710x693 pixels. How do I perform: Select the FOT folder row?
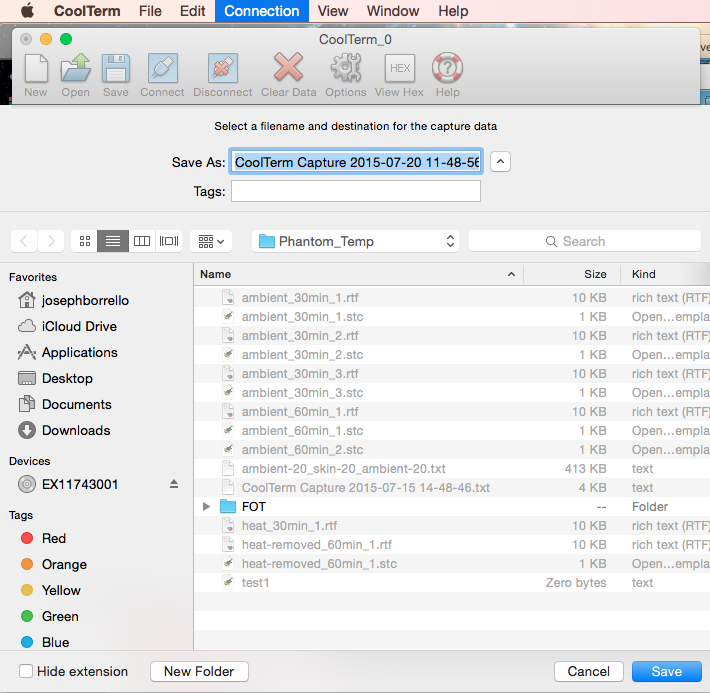[x=452, y=506]
